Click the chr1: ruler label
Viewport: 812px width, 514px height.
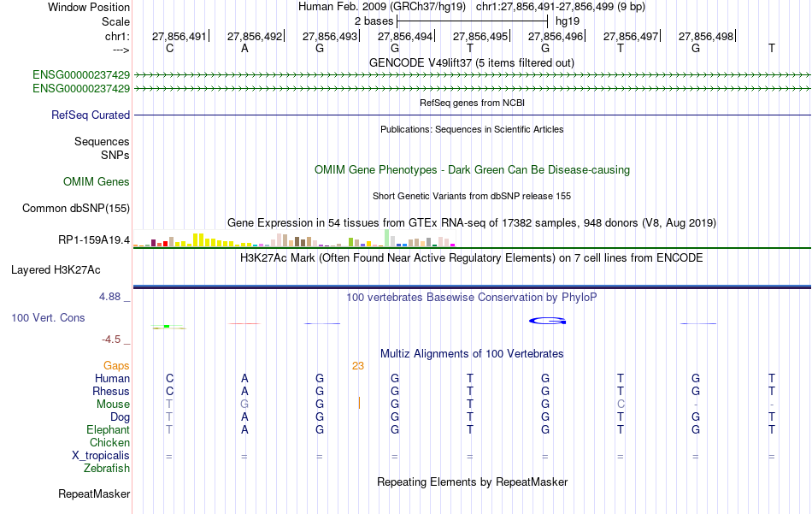point(117,36)
